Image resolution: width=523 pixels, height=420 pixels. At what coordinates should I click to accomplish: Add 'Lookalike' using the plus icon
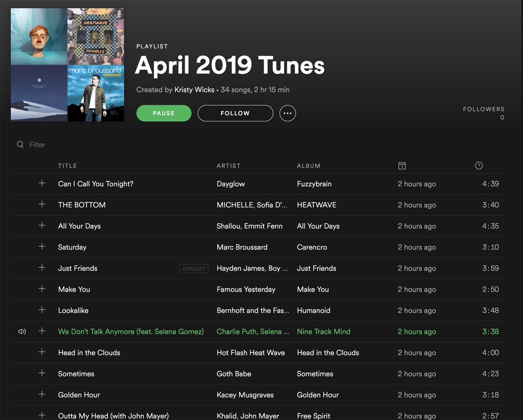[42, 310]
